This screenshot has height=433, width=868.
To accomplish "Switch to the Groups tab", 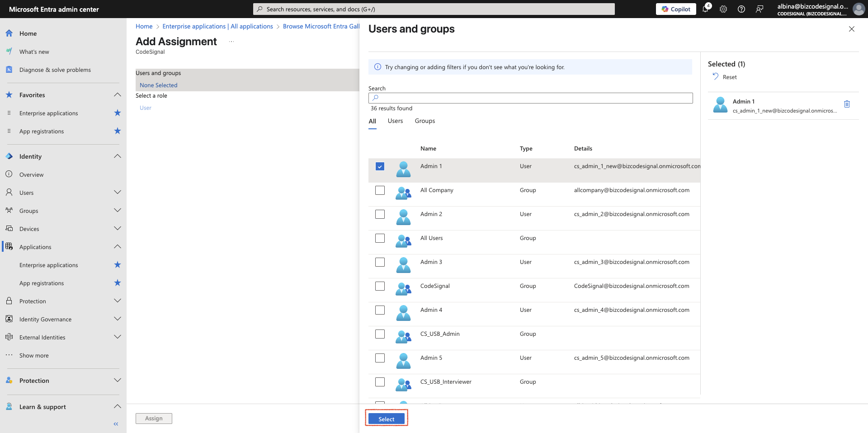I will [x=425, y=121].
